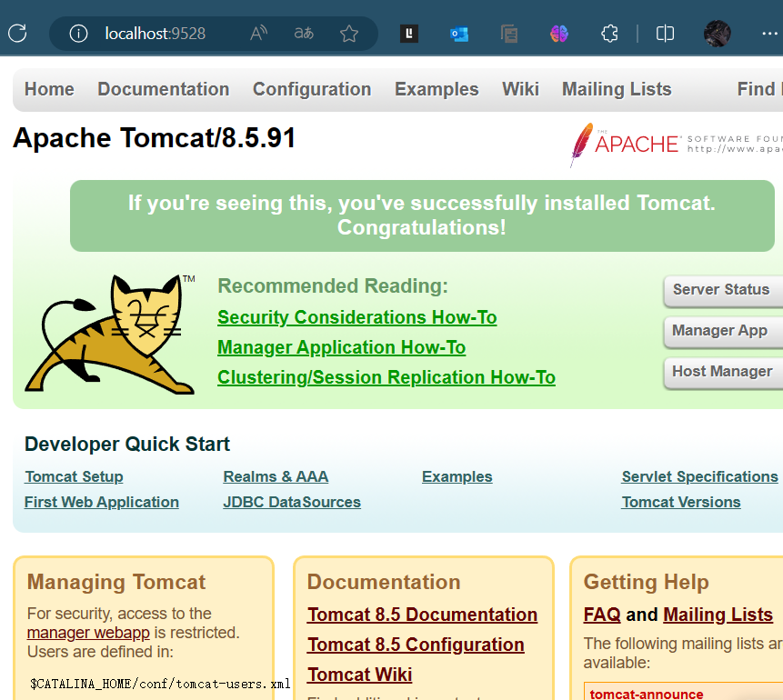Open Documentation in navigation bar

point(164,89)
